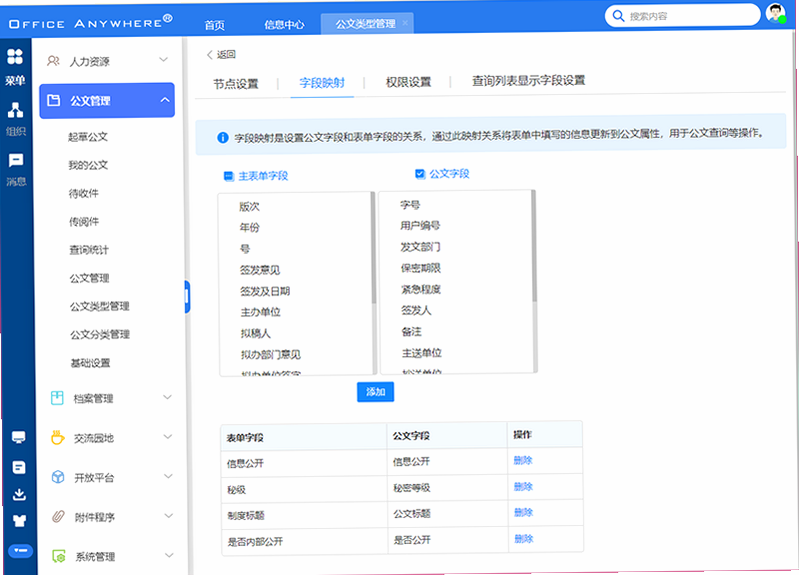Open the 查询列表显示字段设置 tab

click(528, 81)
